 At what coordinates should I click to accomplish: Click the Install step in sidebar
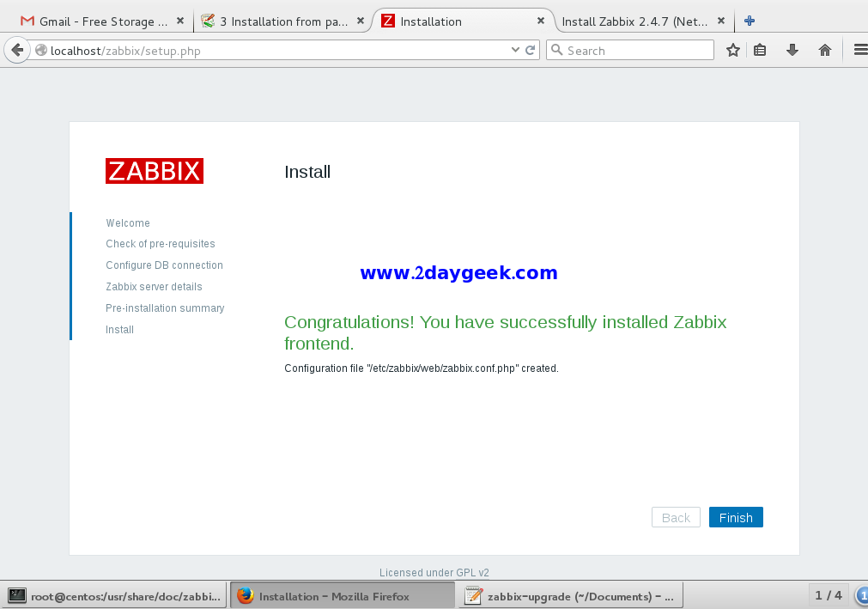(119, 330)
